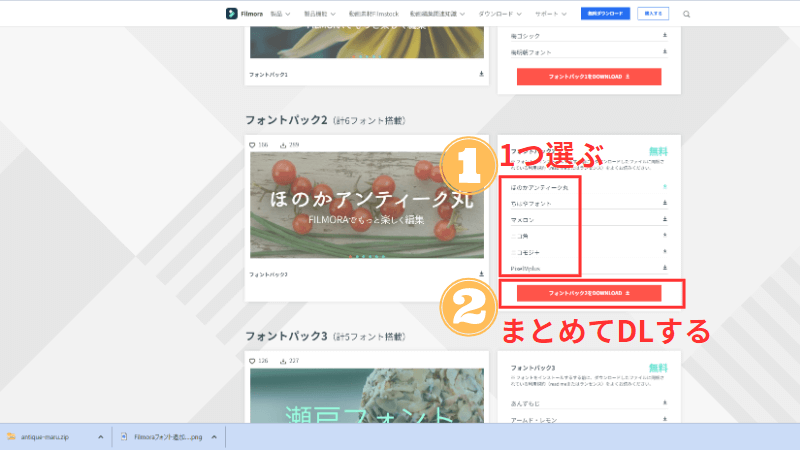Click the yellow flower preview image
Viewport: 800px width, 450px height.
coord(367,42)
